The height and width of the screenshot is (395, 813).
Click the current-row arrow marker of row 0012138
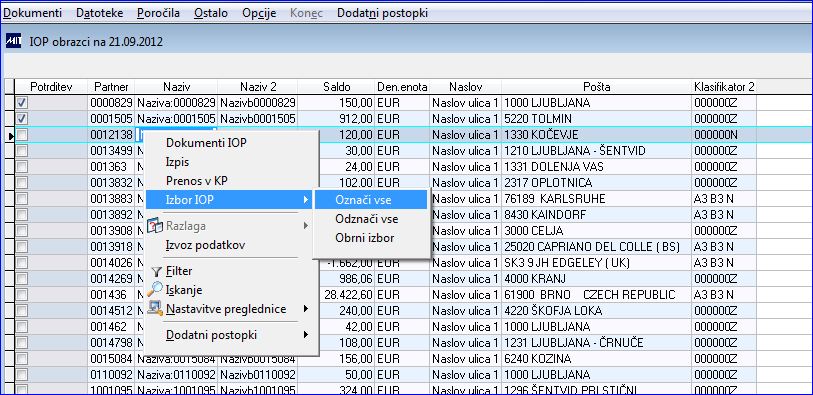[11, 136]
